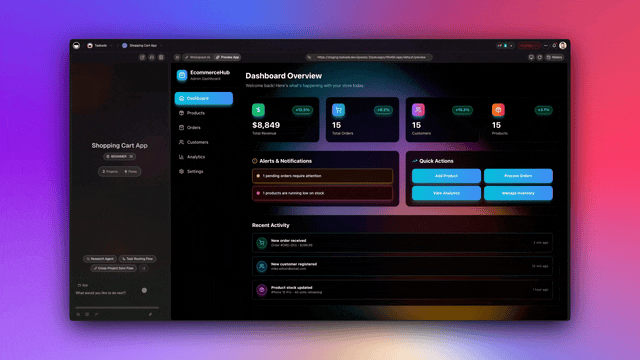Click the cart icon beside New order received
640x360 pixels.
(262, 243)
